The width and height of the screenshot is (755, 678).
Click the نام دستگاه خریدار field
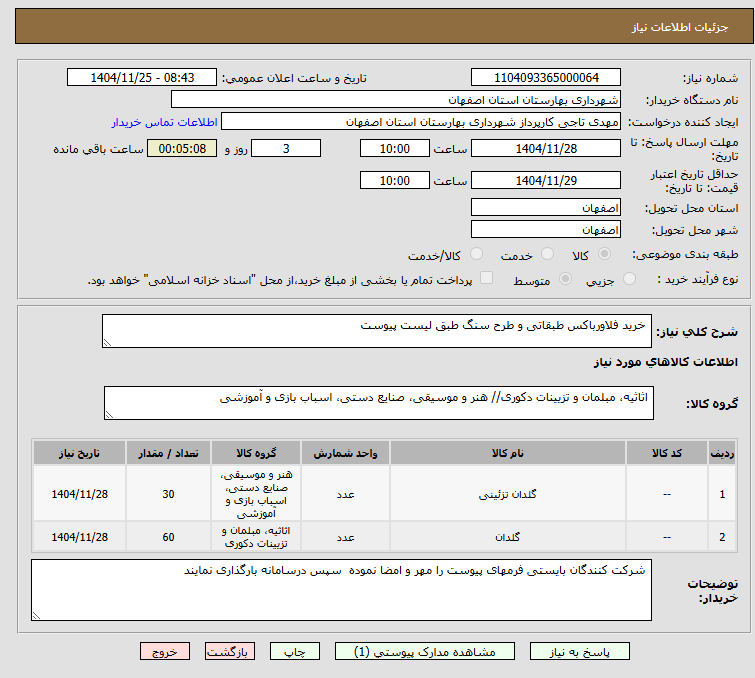pos(396,100)
